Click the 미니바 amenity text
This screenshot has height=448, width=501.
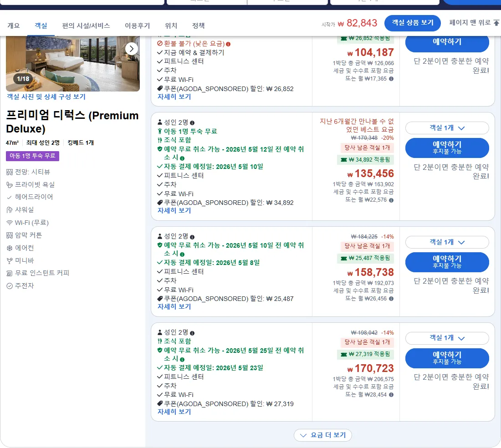(x=24, y=260)
